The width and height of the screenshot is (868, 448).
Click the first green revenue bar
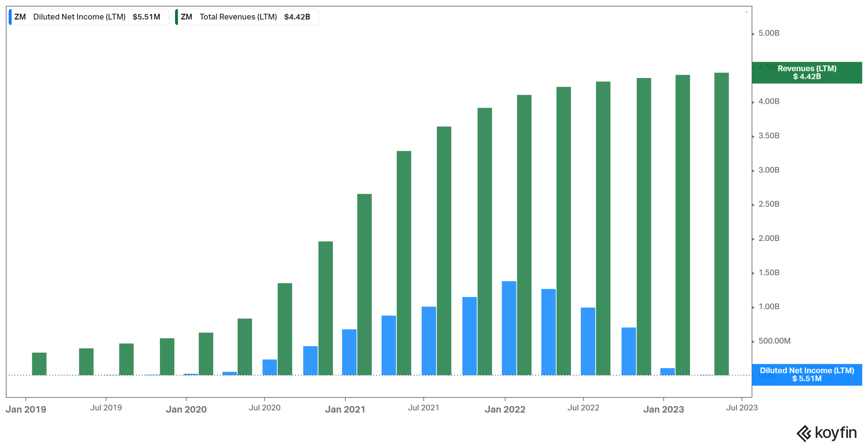[x=39, y=364]
